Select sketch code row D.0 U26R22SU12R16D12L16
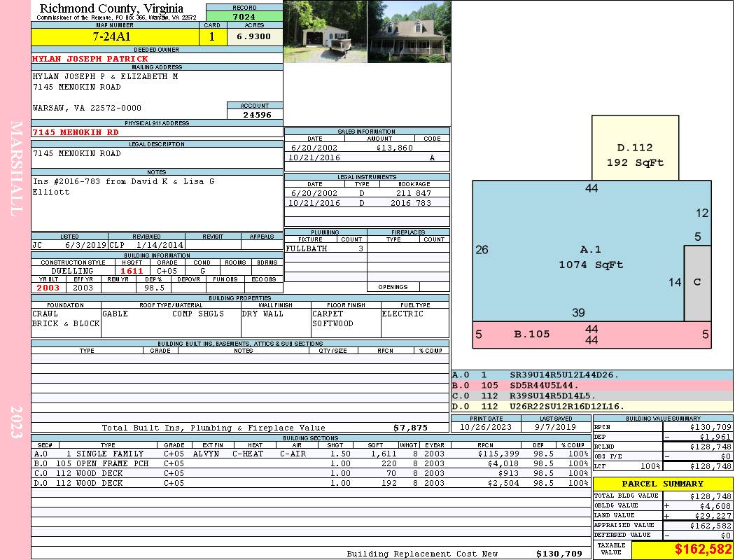The width and height of the screenshot is (735, 560). 592,406
